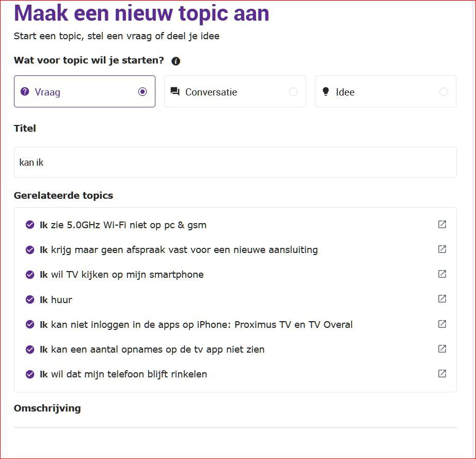Choose the Idee topic type
This screenshot has height=459, width=476.
[386, 91]
